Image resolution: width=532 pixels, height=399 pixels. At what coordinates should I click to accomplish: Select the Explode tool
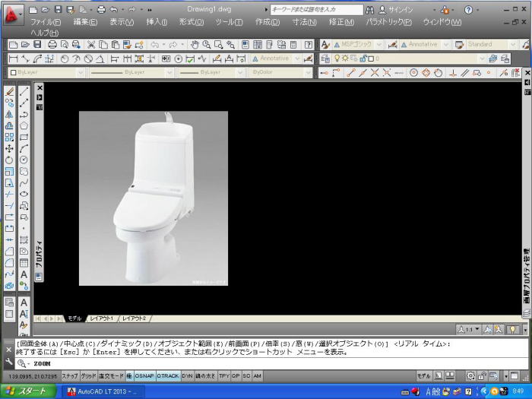9,285
